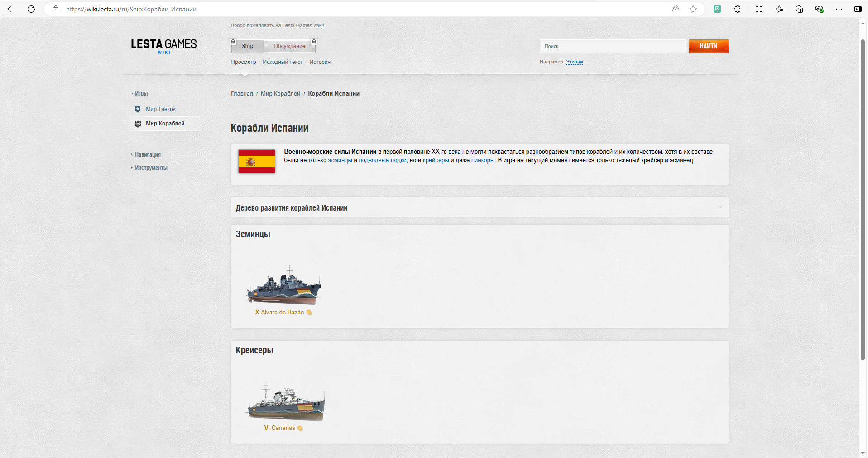Go to Главная breadcrumb link

point(242,94)
